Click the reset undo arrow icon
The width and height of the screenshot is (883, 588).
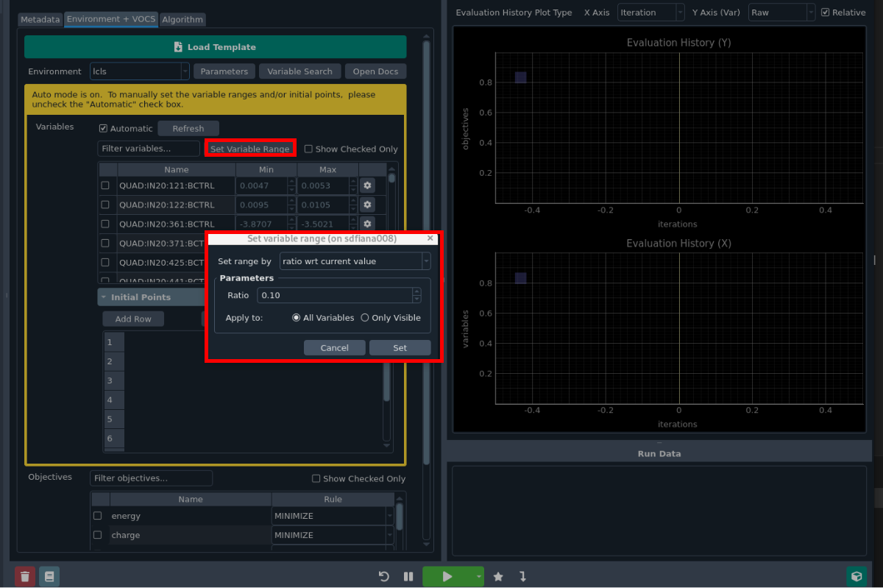click(x=383, y=577)
